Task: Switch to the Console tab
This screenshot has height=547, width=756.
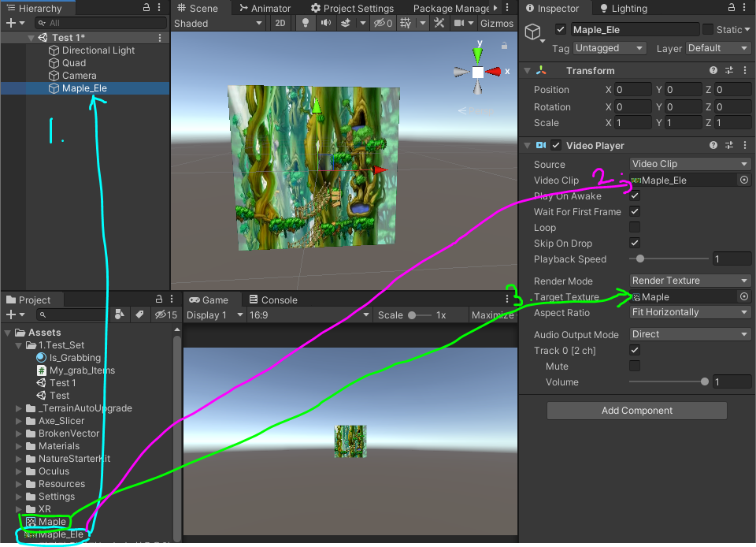Action: click(273, 300)
